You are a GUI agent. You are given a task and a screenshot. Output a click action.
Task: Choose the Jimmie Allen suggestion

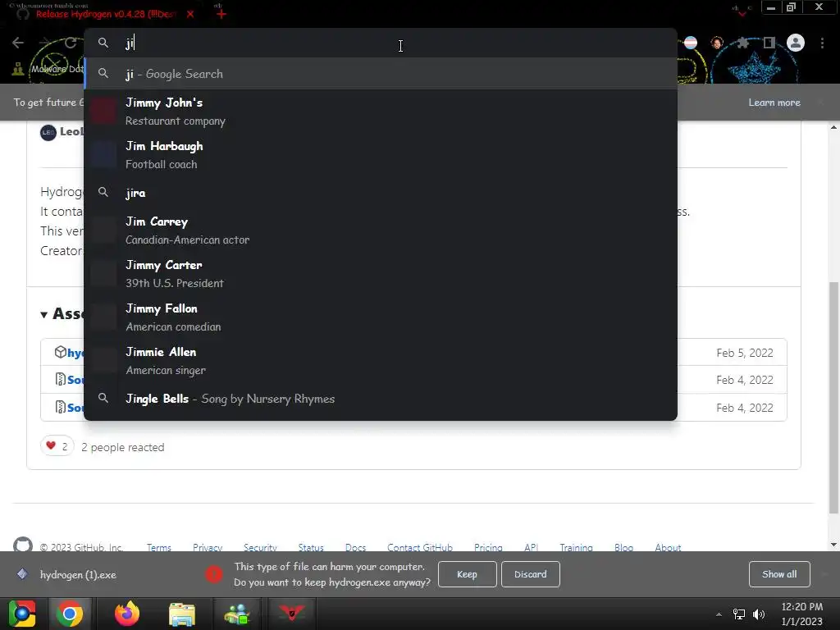pos(381,361)
